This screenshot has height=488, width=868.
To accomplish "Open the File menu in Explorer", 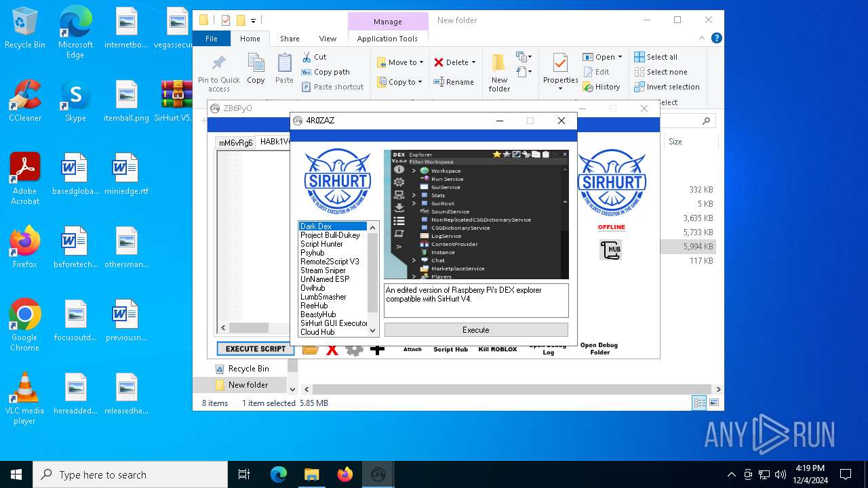I will (x=212, y=39).
